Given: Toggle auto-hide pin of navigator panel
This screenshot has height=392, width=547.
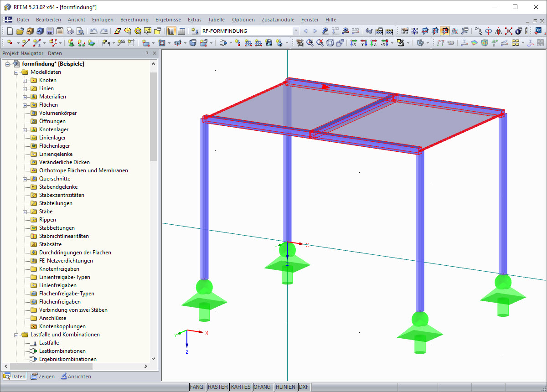Looking at the screenshot, I should pyautogui.click(x=147, y=53).
